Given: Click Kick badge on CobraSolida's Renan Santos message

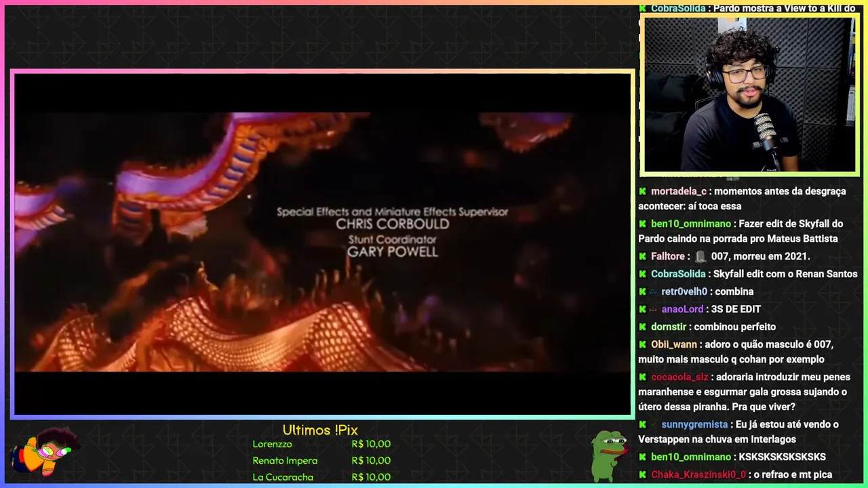Looking at the screenshot, I should pos(642,274).
